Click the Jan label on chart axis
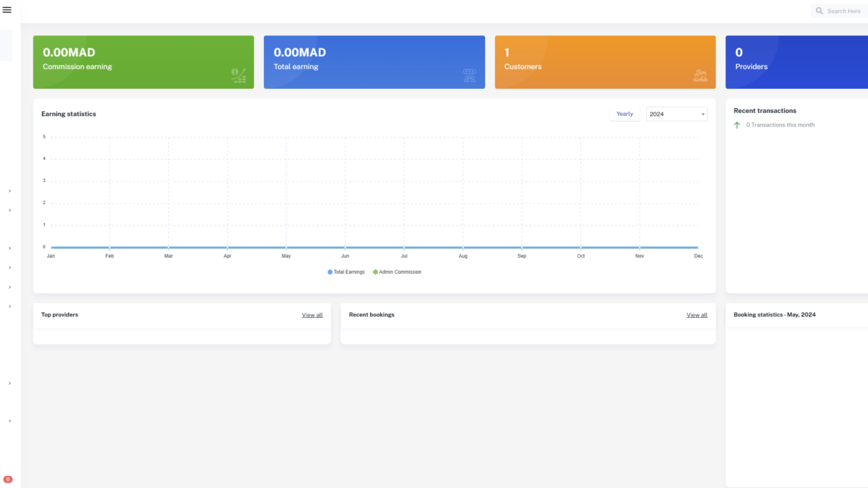Screen dimensions: 868x488 tap(51, 256)
